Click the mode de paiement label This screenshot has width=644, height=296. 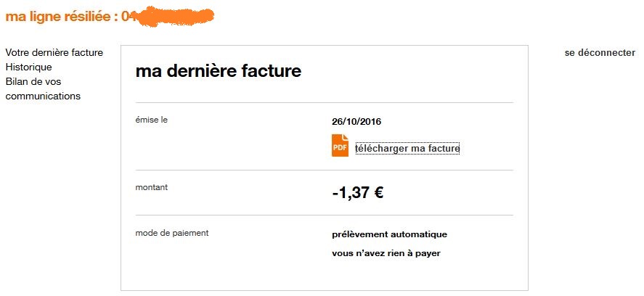172,233
